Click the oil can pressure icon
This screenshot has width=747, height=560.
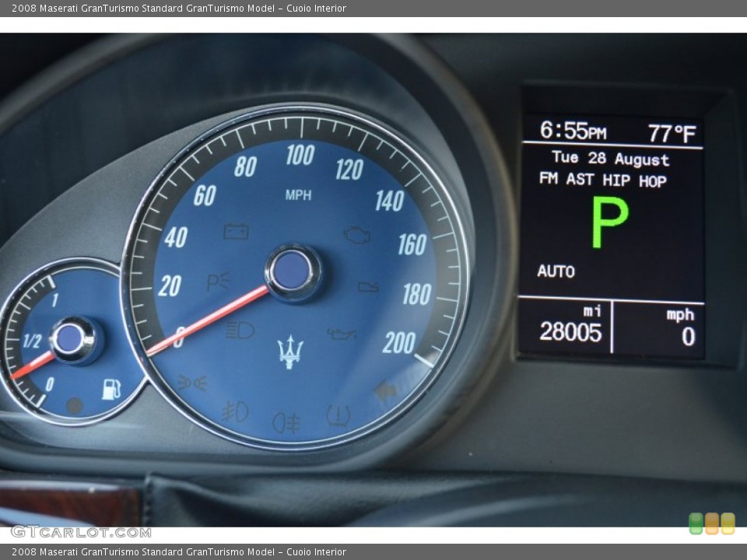pyautogui.click(x=341, y=334)
